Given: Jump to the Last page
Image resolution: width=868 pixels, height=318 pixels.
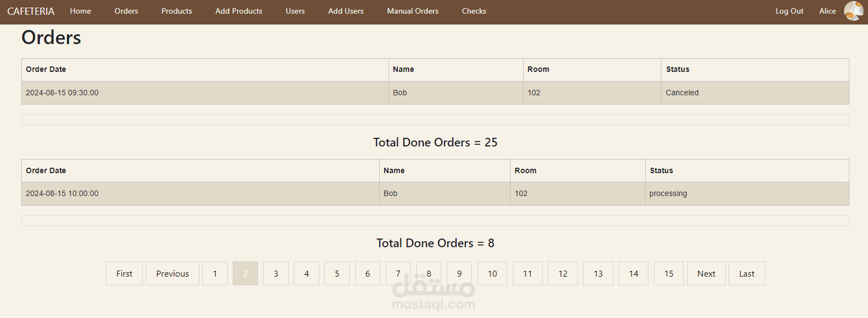Looking at the screenshot, I should pyautogui.click(x=746, y=273).
